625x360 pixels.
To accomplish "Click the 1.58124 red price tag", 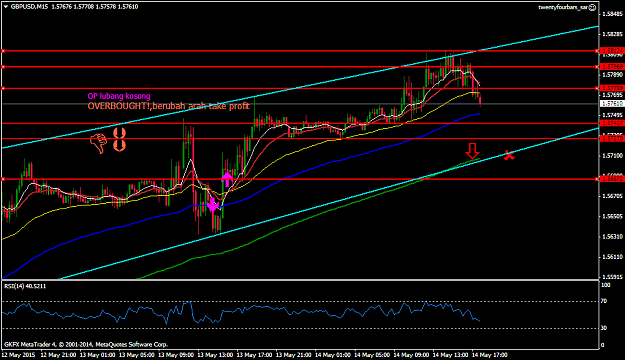I will 612,51.
